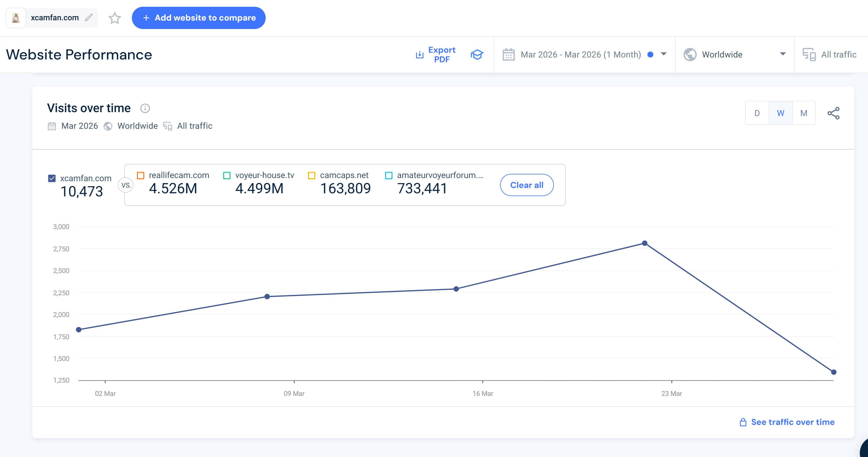Enable the reallifecam.com comparison checkbox
Viewport: 868px width, 457px height.
(141, 176)
